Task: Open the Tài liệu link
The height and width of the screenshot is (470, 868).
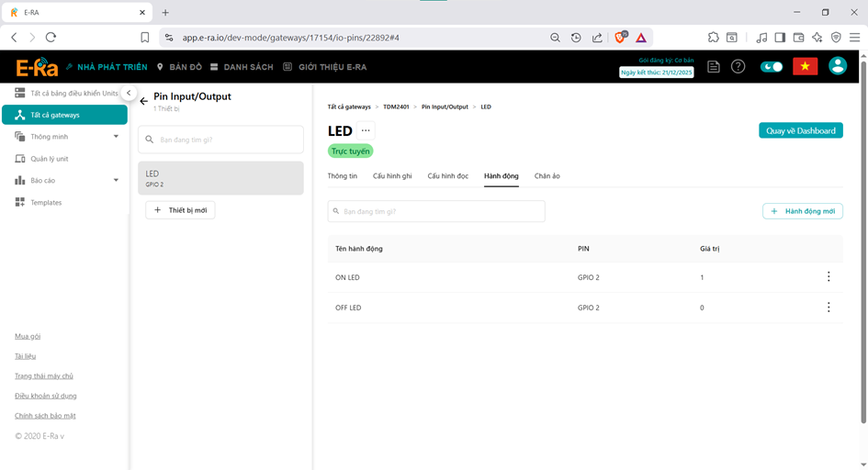Action: [x=26, y=356]
